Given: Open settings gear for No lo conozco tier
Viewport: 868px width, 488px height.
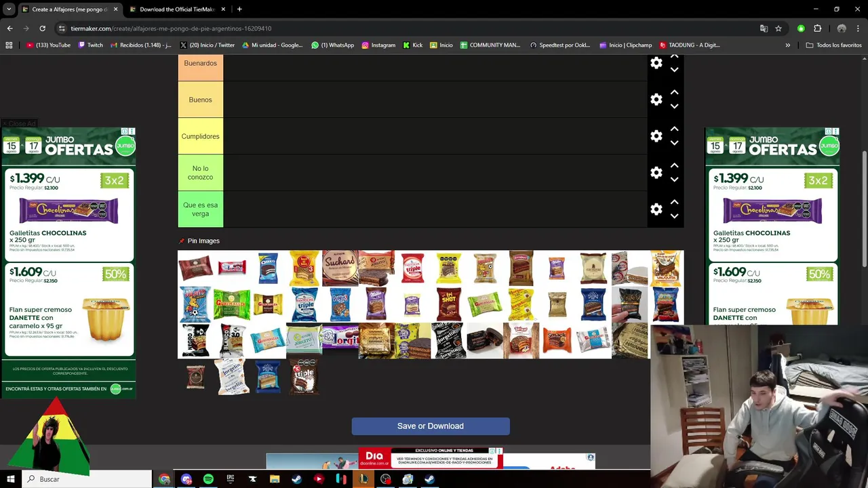Looking at the screenshot, I should tap(656, 173).
